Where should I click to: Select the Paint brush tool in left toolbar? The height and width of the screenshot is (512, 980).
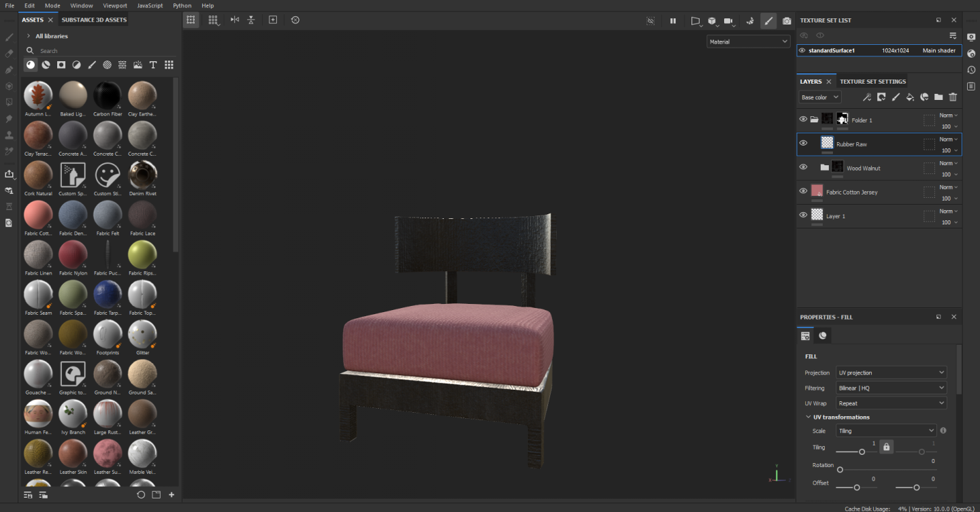(x=10, y=37)
